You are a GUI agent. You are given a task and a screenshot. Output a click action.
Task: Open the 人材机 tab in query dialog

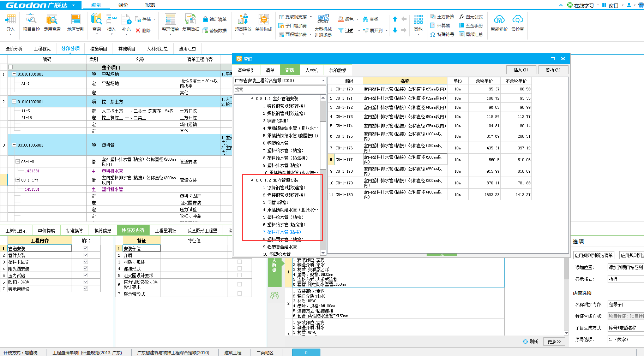312,70
